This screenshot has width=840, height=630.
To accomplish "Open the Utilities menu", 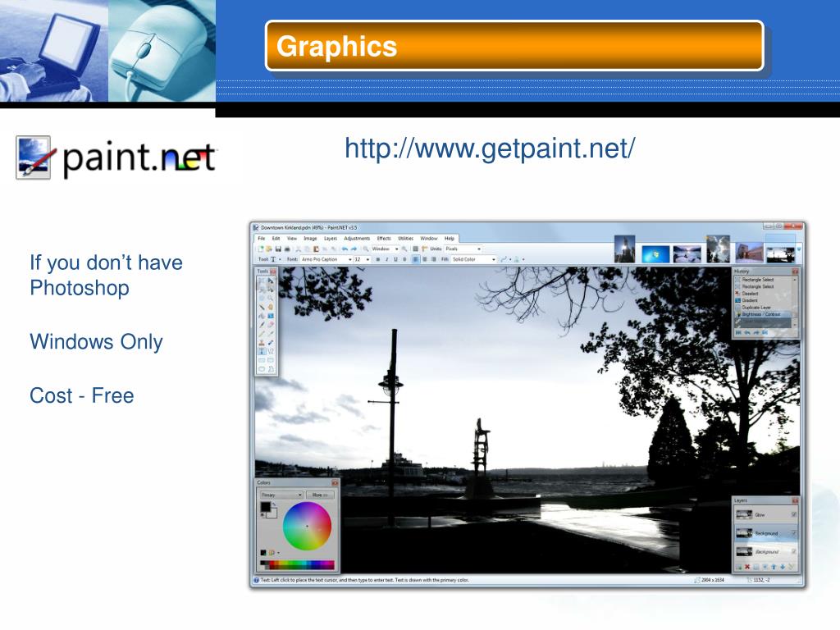I will click(x=405, y=239).
